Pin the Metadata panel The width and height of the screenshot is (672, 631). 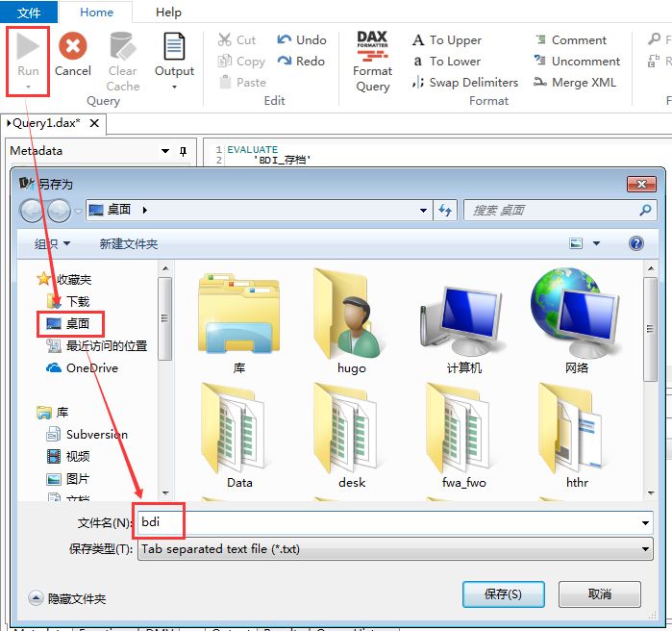(x=183, y=151)
